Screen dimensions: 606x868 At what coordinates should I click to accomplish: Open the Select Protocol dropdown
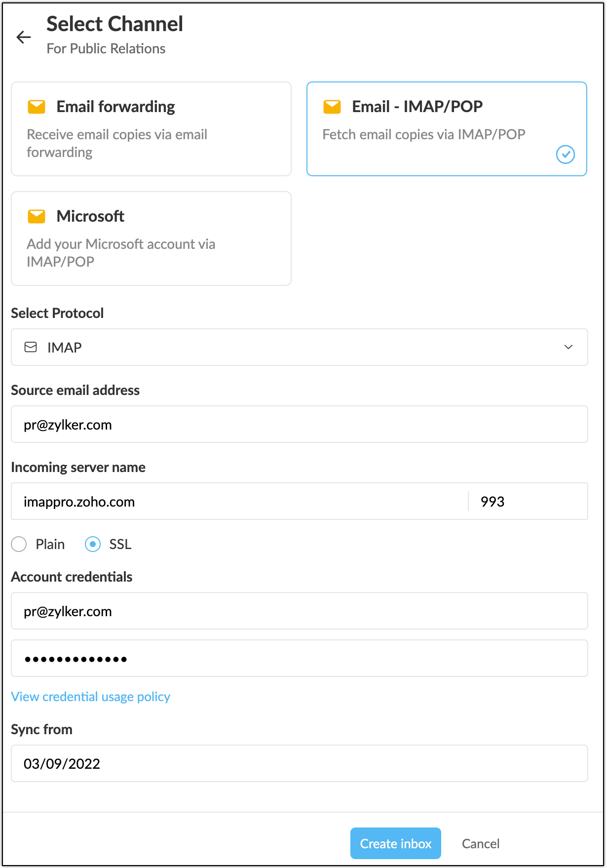tap(299, 347)
